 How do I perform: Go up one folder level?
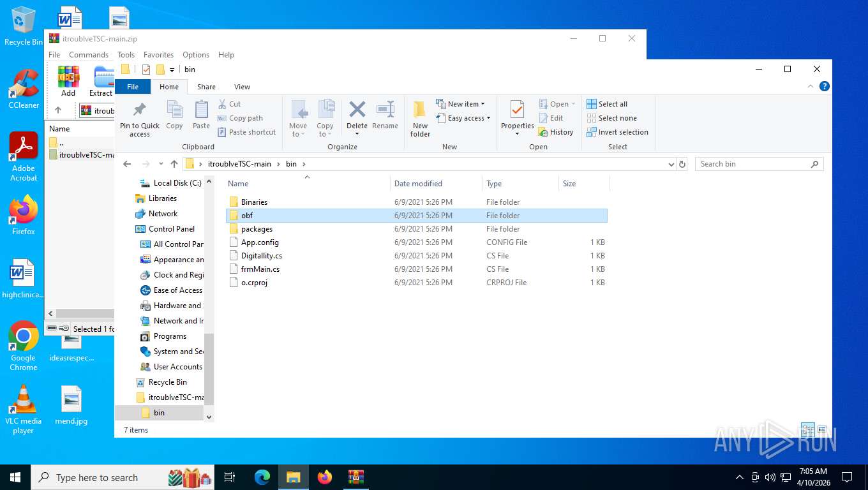pyautogui.click(x=174, y=164)
